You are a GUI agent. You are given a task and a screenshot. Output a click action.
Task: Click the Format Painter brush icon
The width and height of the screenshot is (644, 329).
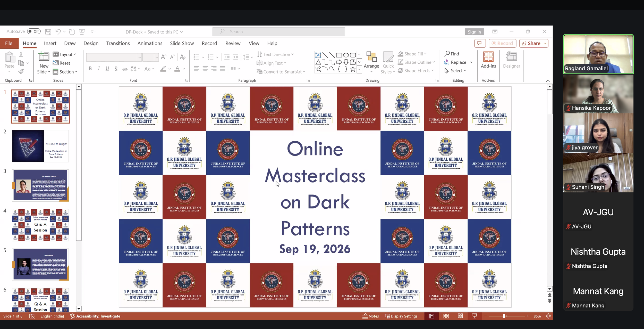click(x=21, y=71)
